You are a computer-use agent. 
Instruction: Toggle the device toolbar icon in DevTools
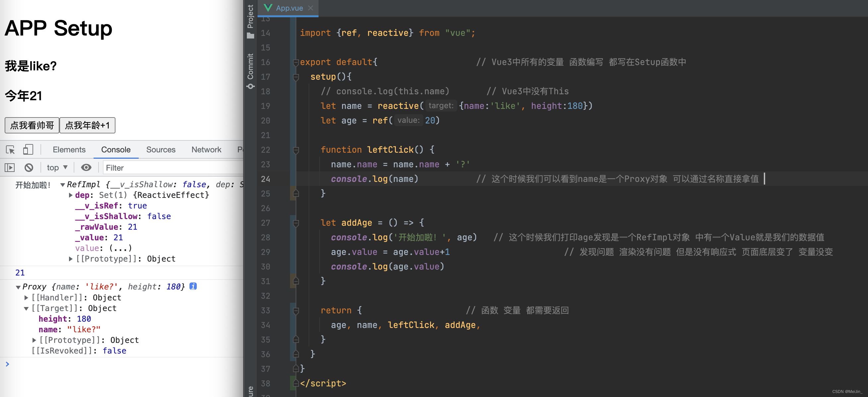coord(28,149)
